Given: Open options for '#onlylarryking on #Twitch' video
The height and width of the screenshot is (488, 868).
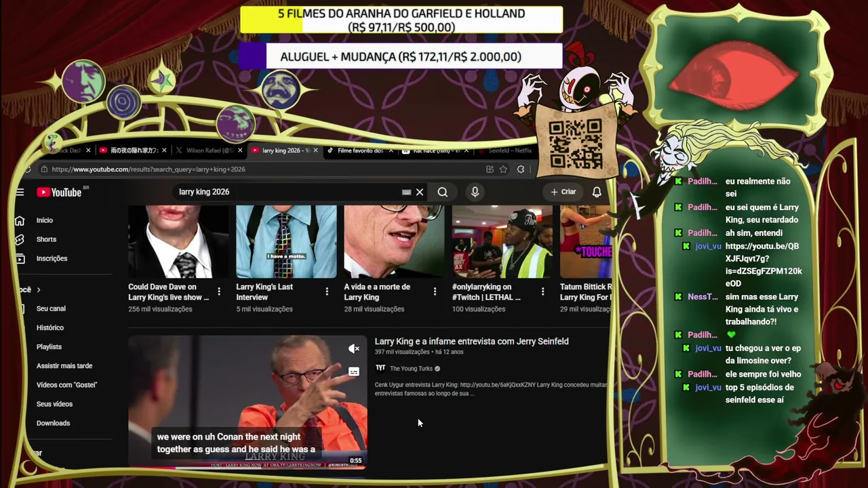Looking at the screenshot, I should pos(542,291).
